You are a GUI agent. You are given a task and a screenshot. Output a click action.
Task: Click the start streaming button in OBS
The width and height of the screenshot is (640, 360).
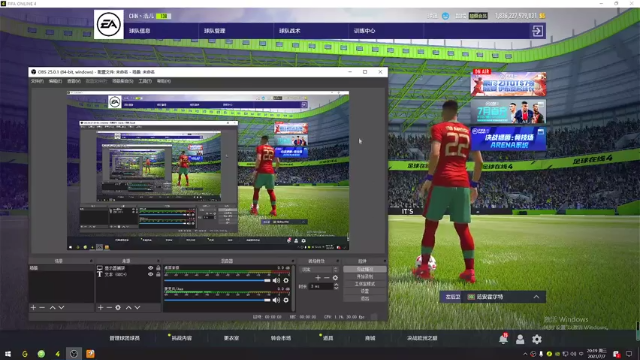coord(364,269)
